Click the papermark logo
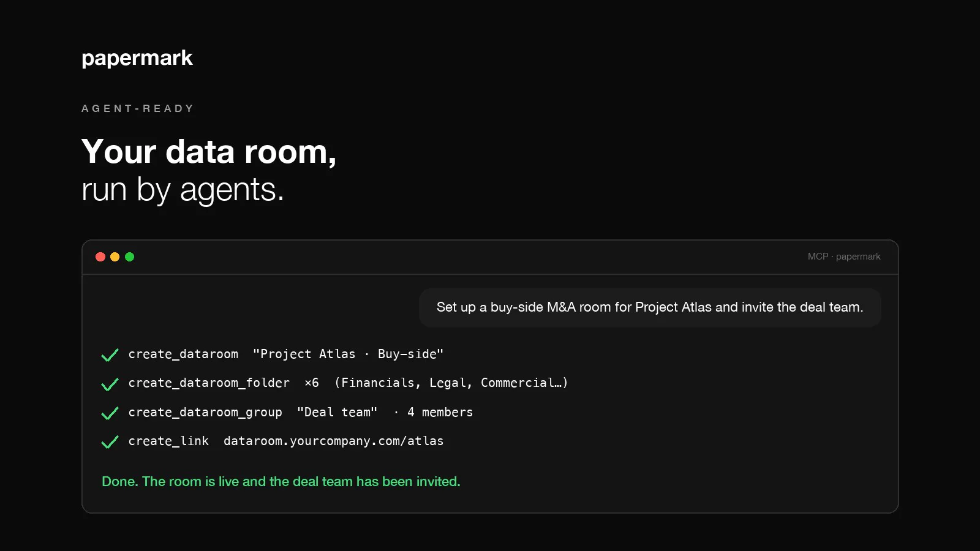Image resolution: width=980 pixels, height=551 pixels. (x=137, y=58)
